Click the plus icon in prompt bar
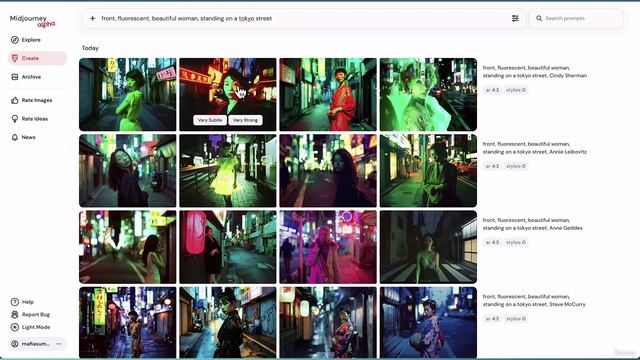 coord(93,18)
